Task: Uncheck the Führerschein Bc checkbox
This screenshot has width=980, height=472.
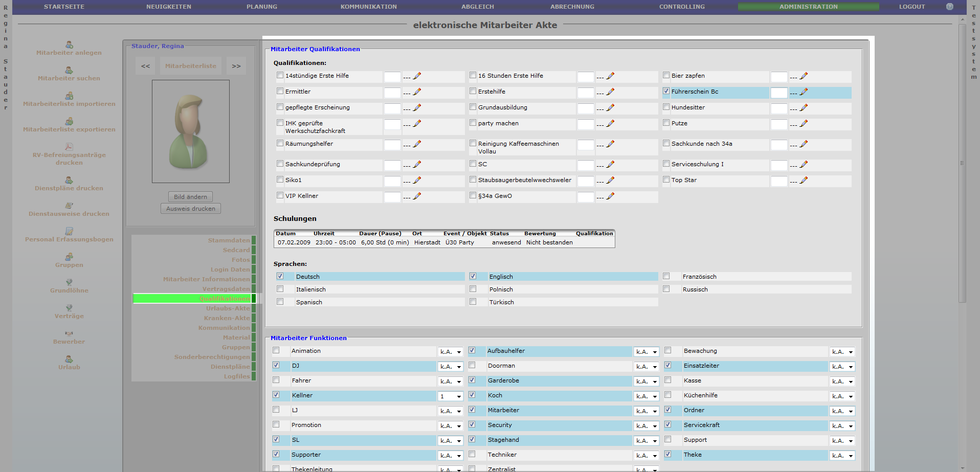Action: [666, 91]
